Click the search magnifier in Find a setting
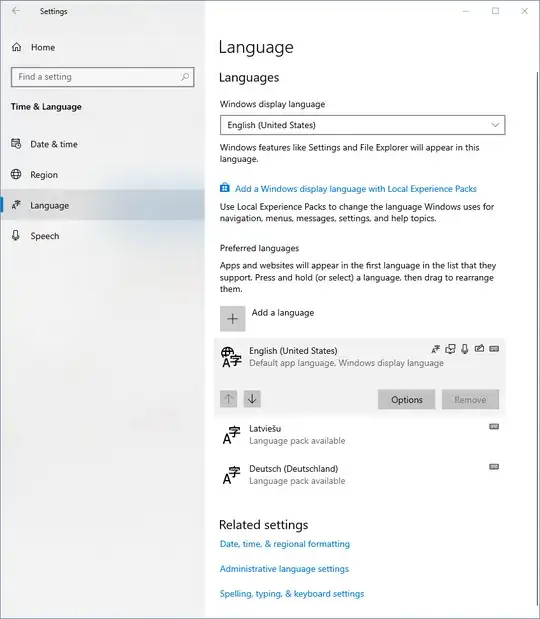 (185, 77)
